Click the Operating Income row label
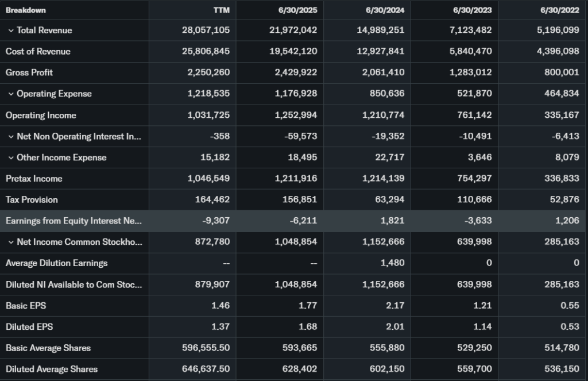Viewport: 588px width, 381px height. click(x=41, y=116)
